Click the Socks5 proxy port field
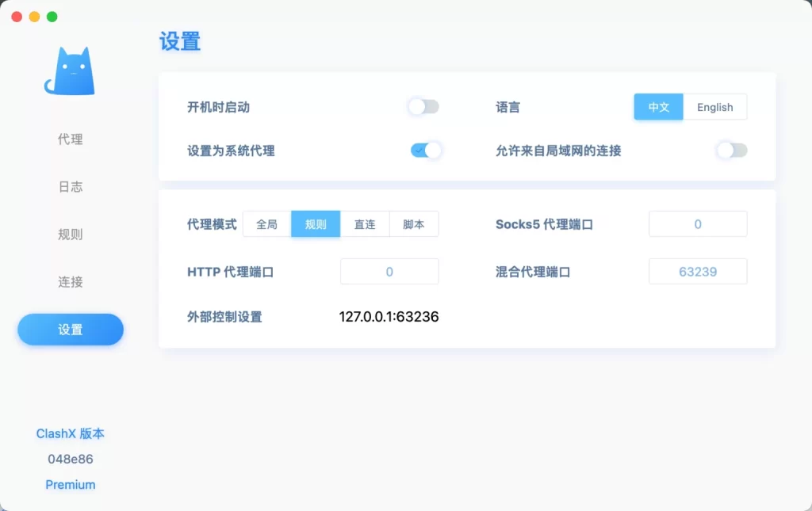The height and width of the screenshot is (511, 812). click(698, 223)
